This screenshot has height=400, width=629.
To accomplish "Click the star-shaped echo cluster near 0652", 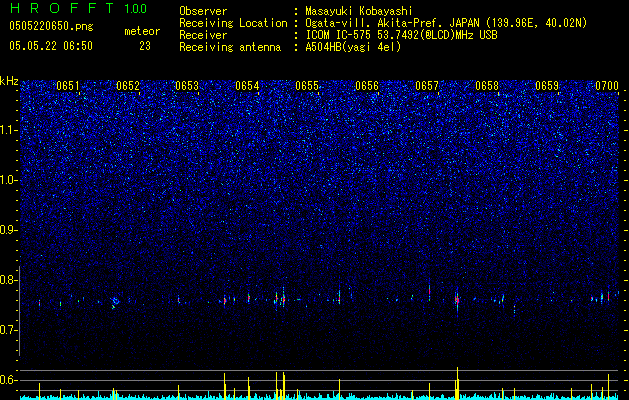I will point(115,301).
